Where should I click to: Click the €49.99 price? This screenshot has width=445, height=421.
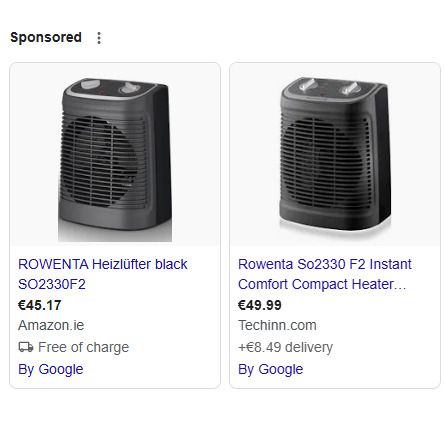click(260, 305)
